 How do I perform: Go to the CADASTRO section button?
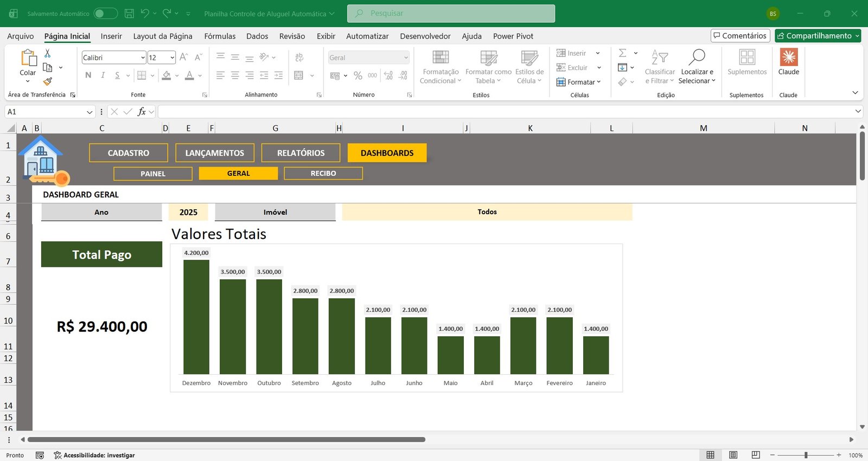pyautogui.click(x=129, y=153)
